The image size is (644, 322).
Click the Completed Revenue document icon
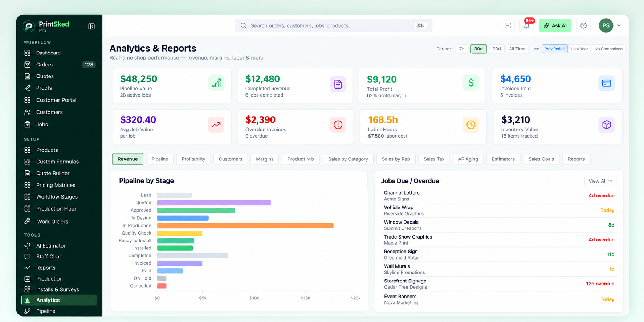point(338,84)
